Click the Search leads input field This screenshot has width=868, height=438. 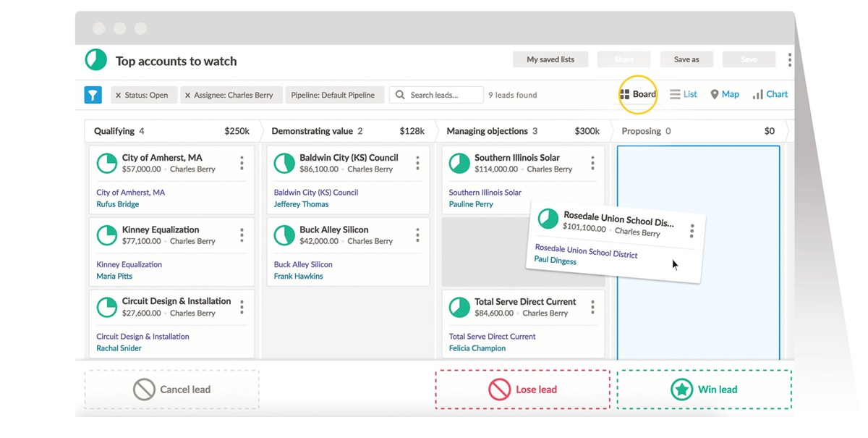444,95
